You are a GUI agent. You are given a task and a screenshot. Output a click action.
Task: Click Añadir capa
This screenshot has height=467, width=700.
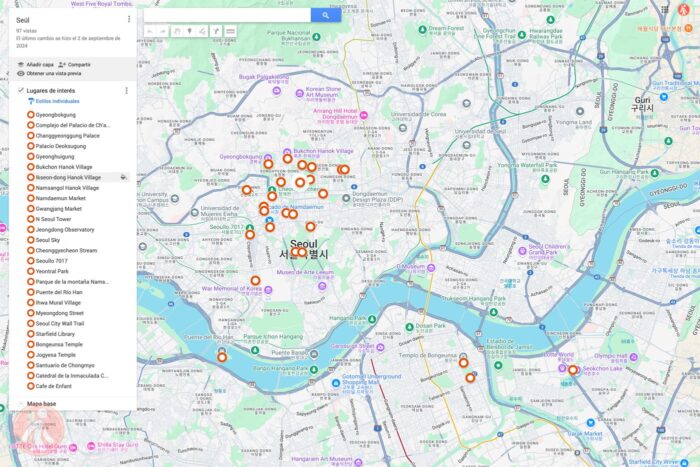coord(36,65)
